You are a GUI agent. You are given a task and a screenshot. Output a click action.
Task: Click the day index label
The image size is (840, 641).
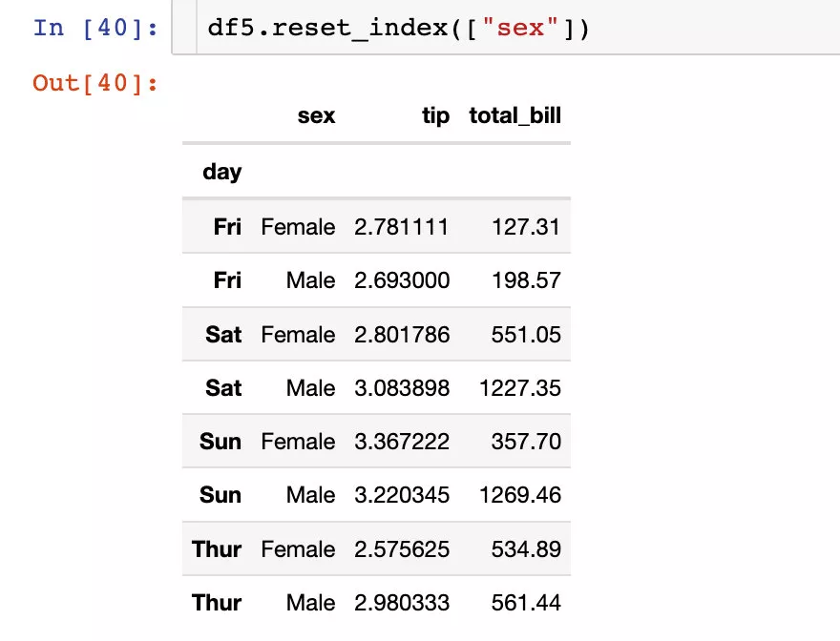221,172
